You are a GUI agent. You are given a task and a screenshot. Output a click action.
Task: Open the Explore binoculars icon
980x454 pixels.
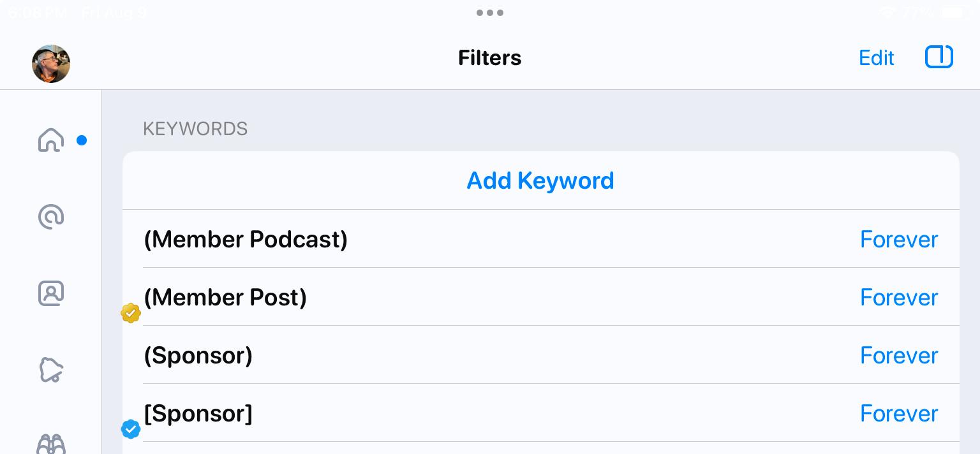(51, 444)
